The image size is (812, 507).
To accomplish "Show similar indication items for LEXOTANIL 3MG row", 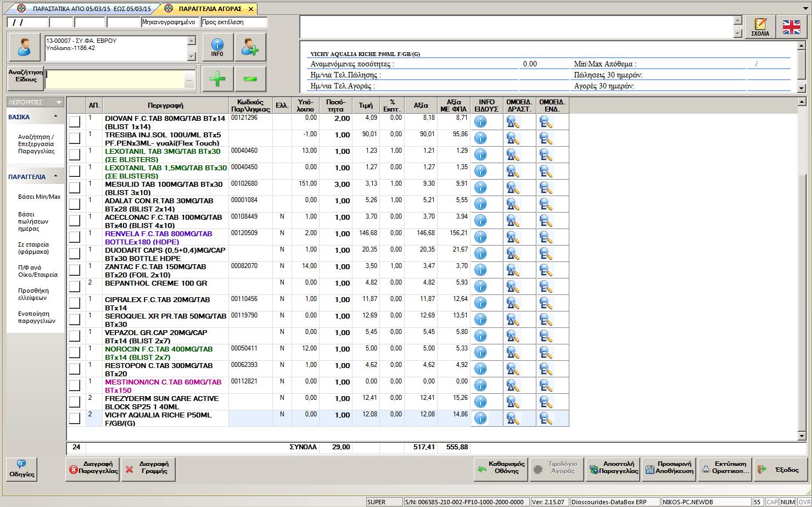I will tap(546, 155).
